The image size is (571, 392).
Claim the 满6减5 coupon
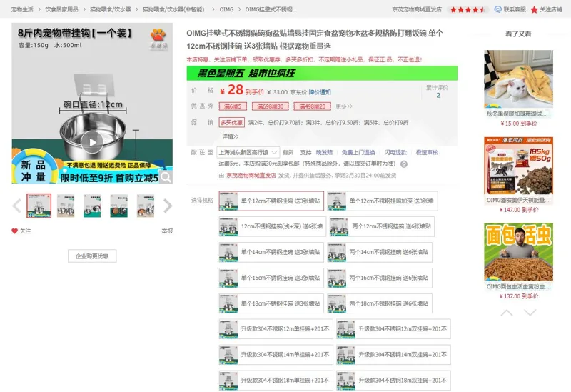coord(233,106)
